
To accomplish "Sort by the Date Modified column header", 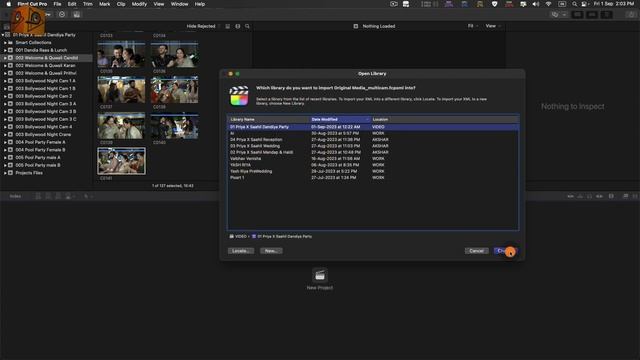I will tap(340, 120).
